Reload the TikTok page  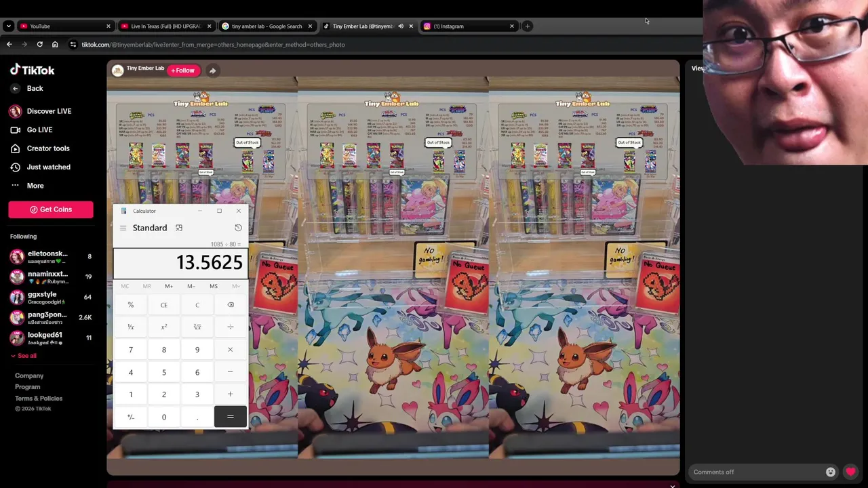pos(39,45)
